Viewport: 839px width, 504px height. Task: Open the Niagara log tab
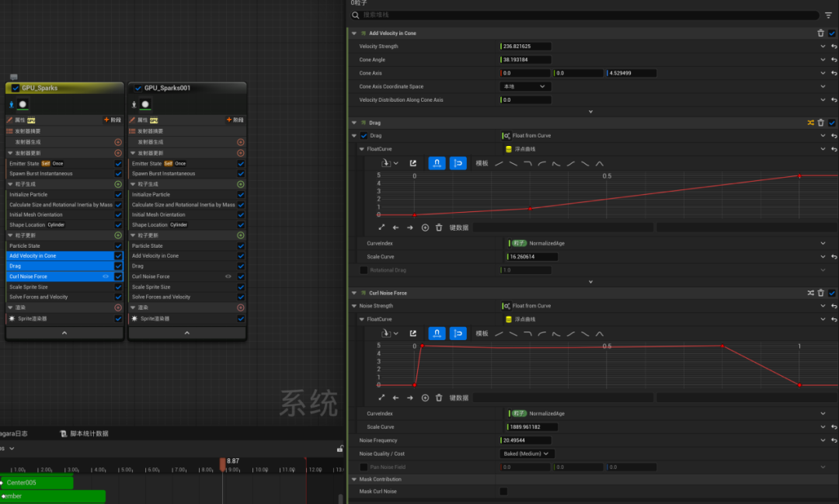[x=14, y=433]
